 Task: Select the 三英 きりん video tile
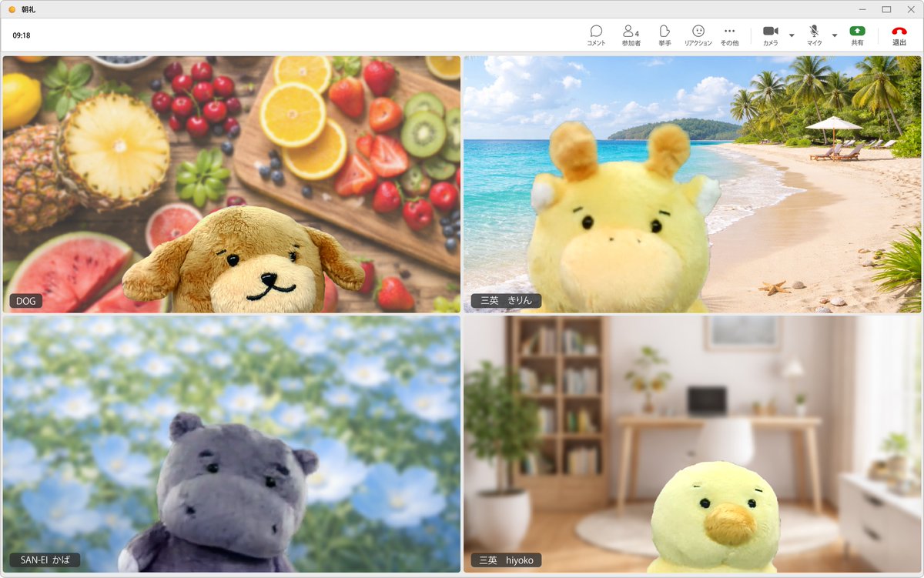pyautogui.click(x=692, y=184)
